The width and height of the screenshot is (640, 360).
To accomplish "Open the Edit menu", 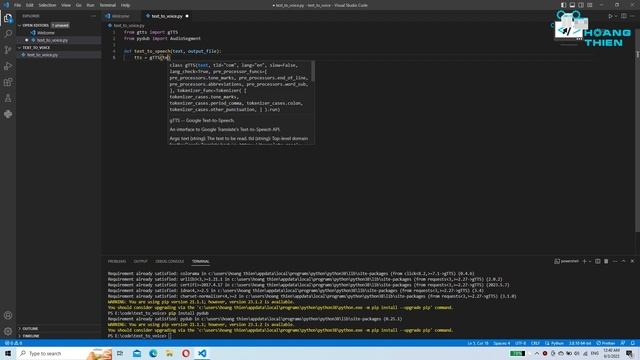I will pyautogui.click(x=30, y=5).
